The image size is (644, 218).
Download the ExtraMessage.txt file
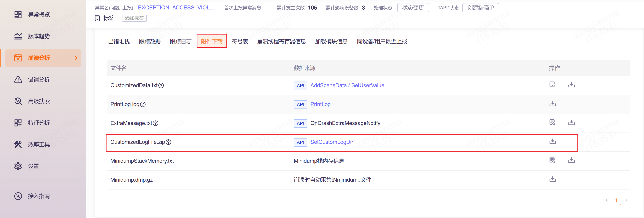click(x=571, y=123)
